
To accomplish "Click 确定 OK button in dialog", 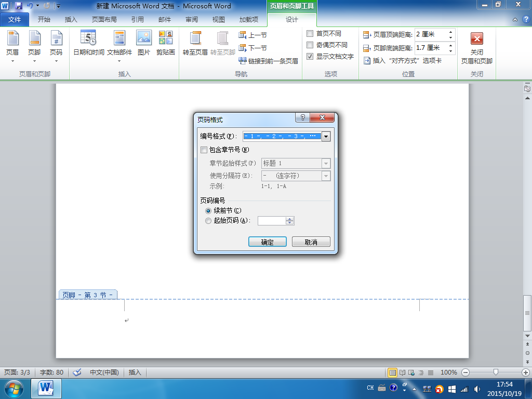I will pyautogui.click(x=268, y=242).
